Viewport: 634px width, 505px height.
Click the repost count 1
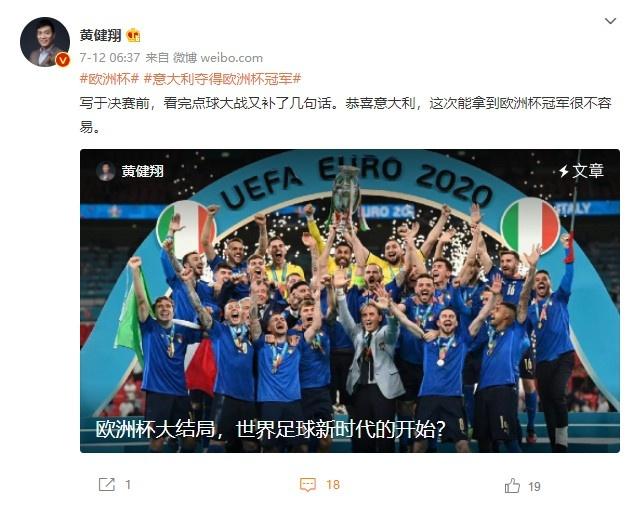click(x=128, y=485)
